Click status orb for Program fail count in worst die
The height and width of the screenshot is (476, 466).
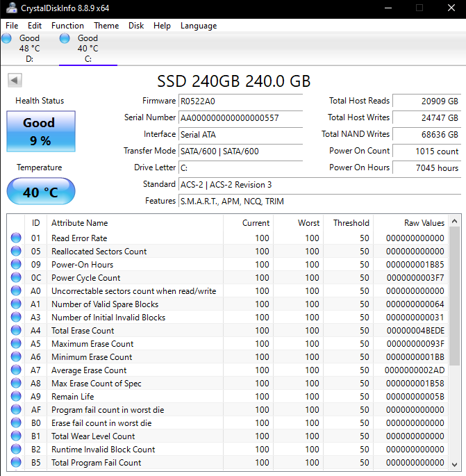click(x=16, y=409)
